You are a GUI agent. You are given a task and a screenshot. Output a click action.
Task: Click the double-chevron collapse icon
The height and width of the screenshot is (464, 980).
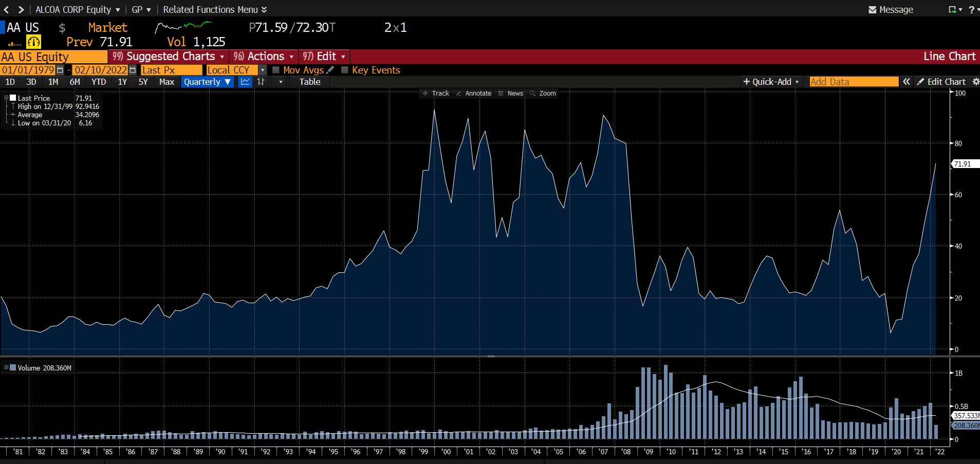click(x=907, y=82)
